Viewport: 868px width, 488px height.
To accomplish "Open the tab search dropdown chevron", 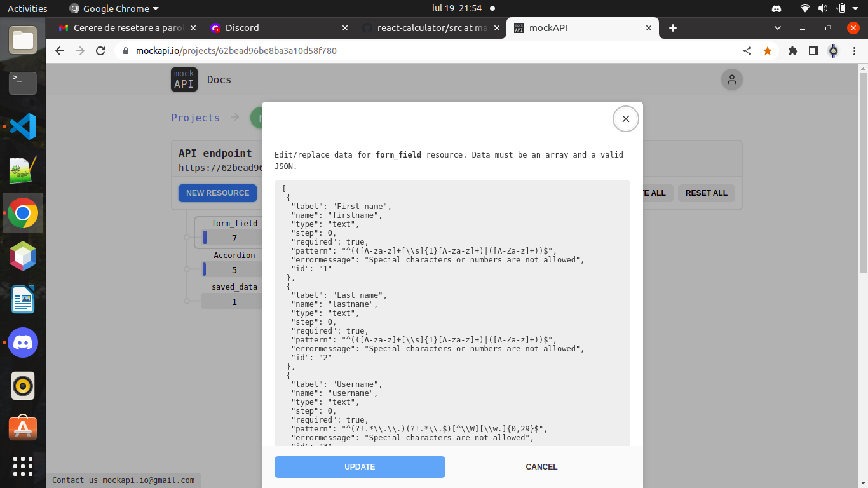I will tap(778, 28).
